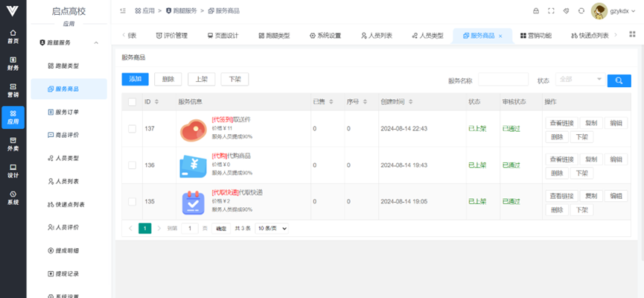Open 设计 module in left rail

[13, 171]
